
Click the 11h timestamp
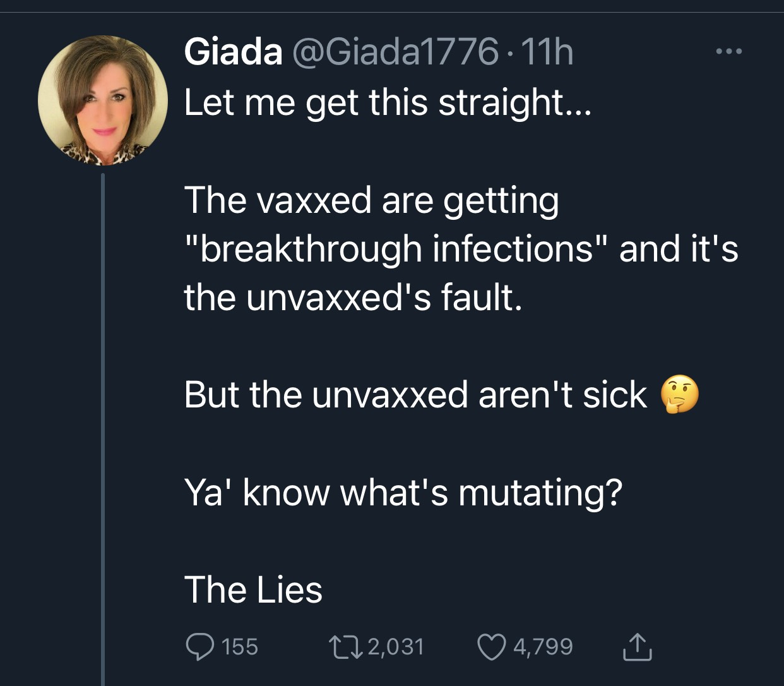pyautogui.click(x=547, y=51)
